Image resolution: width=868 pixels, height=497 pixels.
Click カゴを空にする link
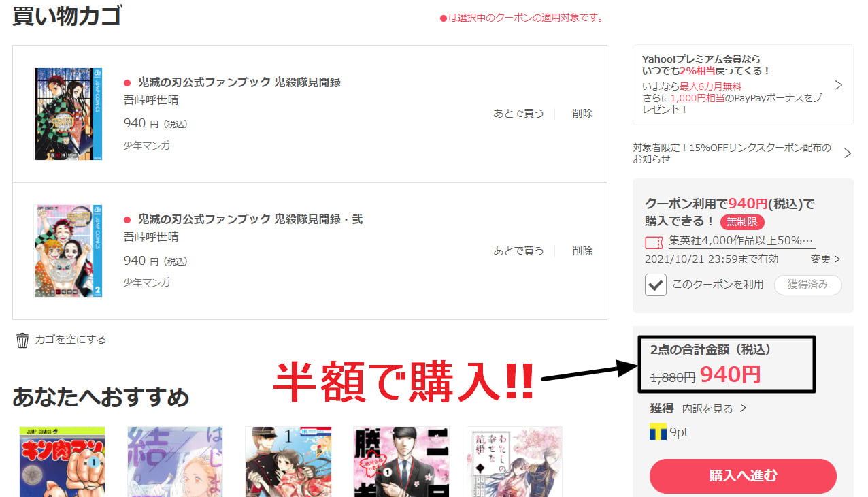coord(71,339)
